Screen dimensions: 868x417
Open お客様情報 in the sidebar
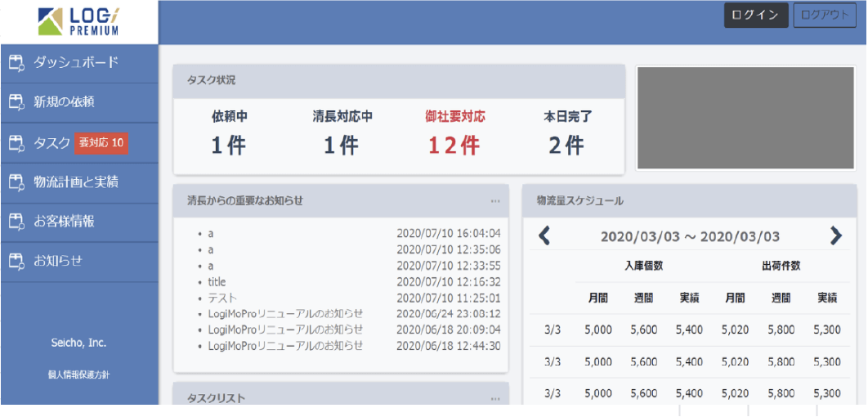79,222
